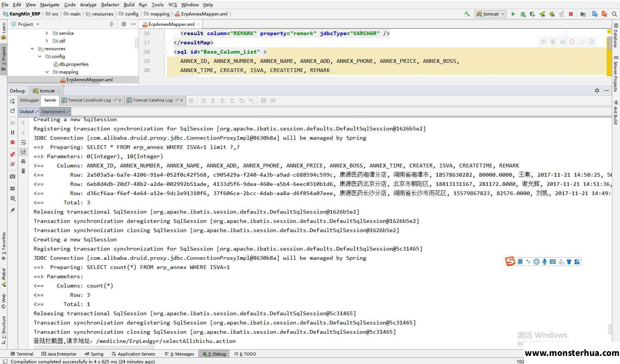620x364 pixels.
Task: Click the editor vertical scrollbar thumb
Action: pos(610,43)
